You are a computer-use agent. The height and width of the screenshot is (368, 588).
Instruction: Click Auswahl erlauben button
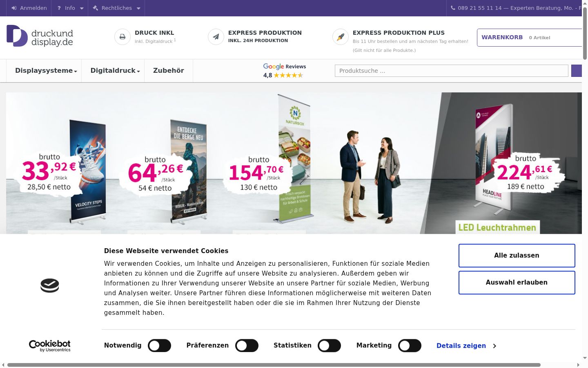pyautogui.click(x=517, y=283)
